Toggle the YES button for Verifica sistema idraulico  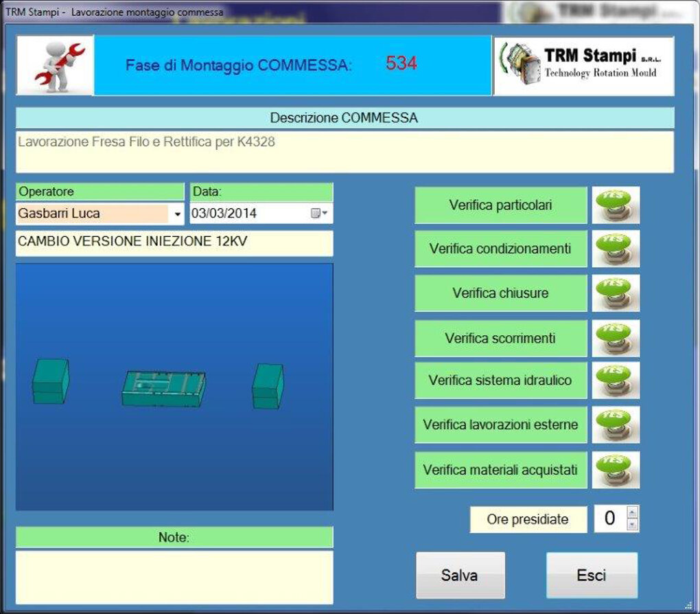[x=616, y=380]
